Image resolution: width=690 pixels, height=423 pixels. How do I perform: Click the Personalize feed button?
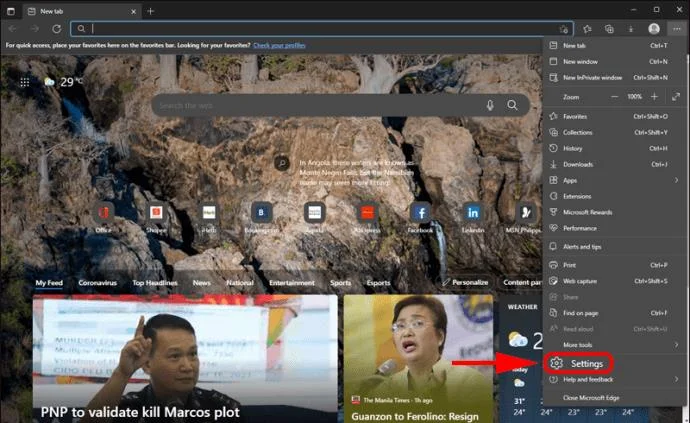(x=466, y=283)
